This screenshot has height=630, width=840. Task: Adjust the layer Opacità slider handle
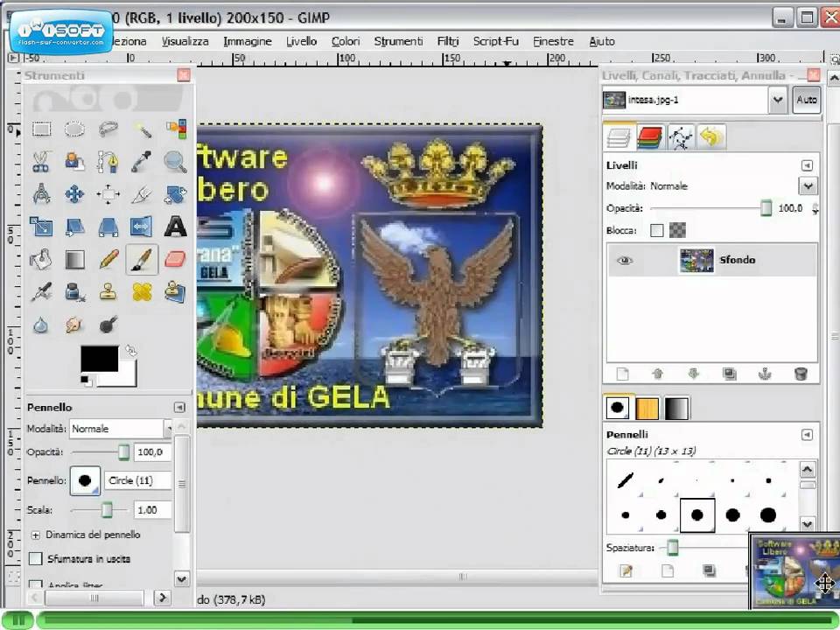click(x=766, y=208)
